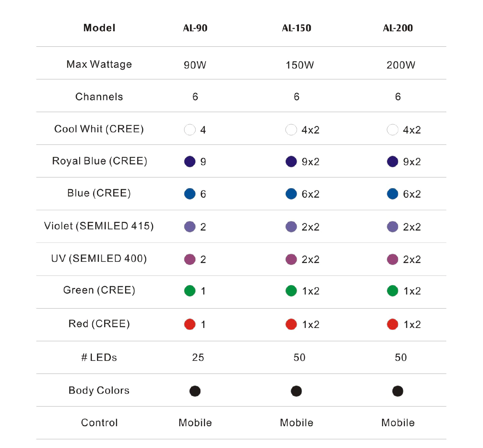Viewport: 483px width, 448px height.
Task: Click the AL-200 black body color dot
Action: tap(397, 391)
